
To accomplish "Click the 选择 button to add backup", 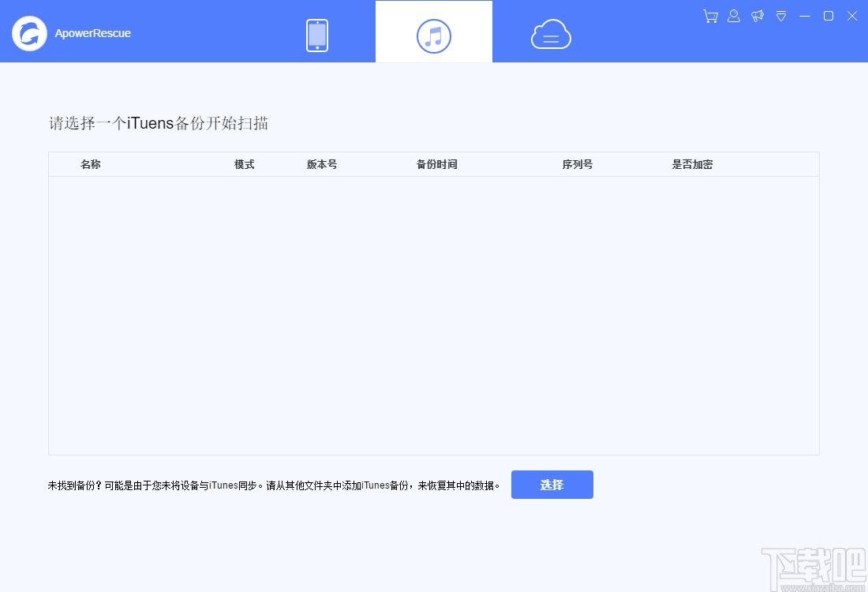I will click(552, 485).
